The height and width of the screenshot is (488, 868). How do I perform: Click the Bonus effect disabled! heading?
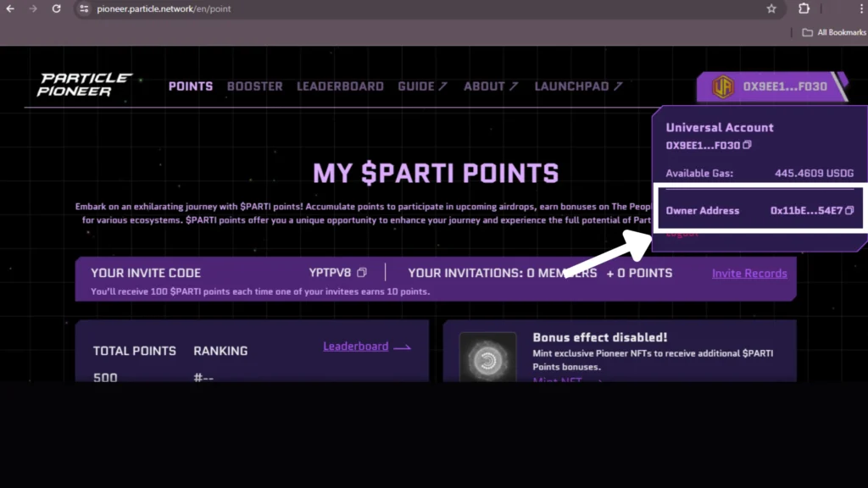pos(600,337)
